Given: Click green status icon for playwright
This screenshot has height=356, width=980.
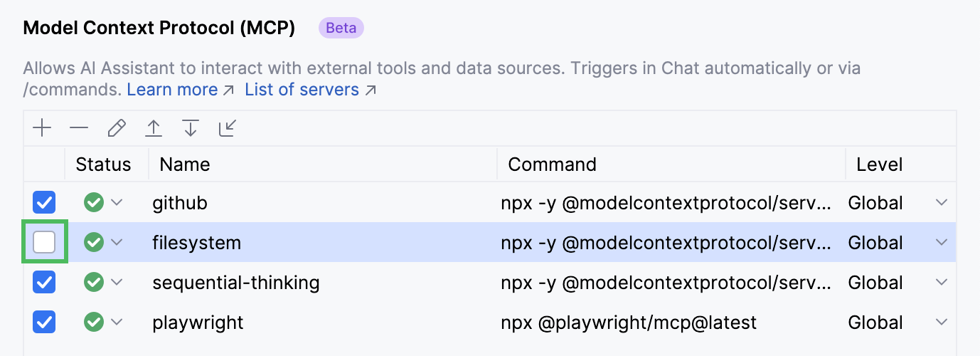Looking at the screenshot, I should [94, 323].
